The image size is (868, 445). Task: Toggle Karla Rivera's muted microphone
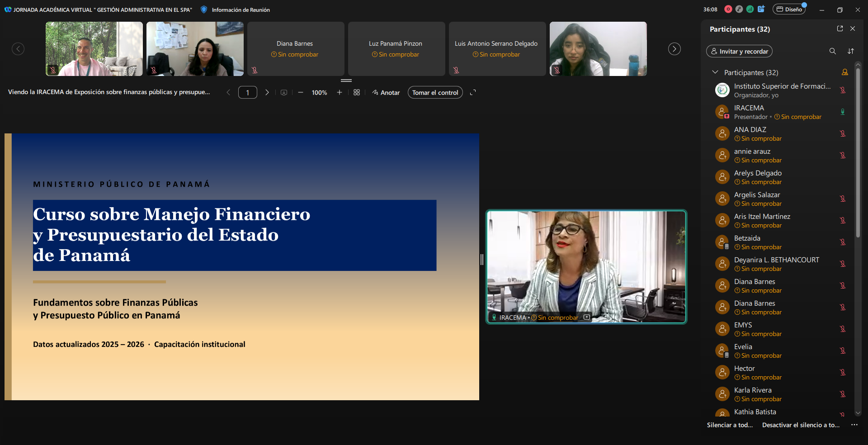[843, 394]
